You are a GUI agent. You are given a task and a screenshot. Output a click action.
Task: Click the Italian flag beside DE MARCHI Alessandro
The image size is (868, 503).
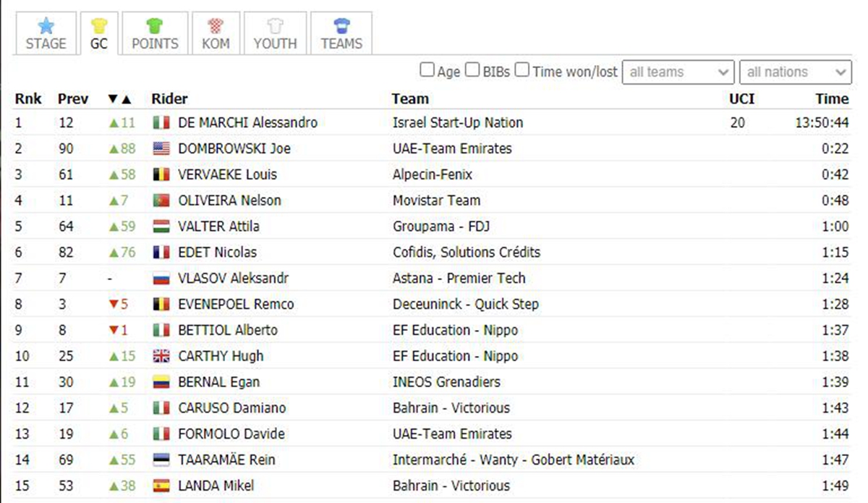point(161,123)
